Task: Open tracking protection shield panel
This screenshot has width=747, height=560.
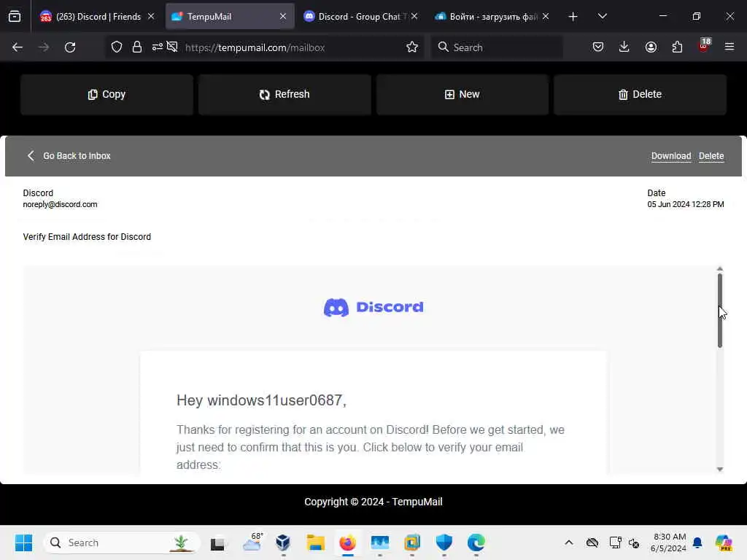Action: (117, 47)
